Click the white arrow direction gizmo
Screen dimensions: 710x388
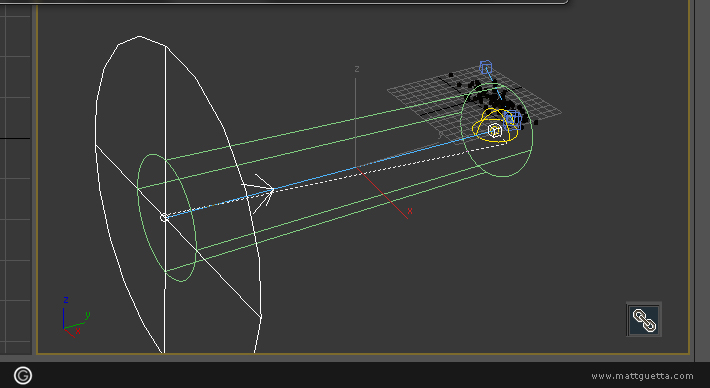260,193
